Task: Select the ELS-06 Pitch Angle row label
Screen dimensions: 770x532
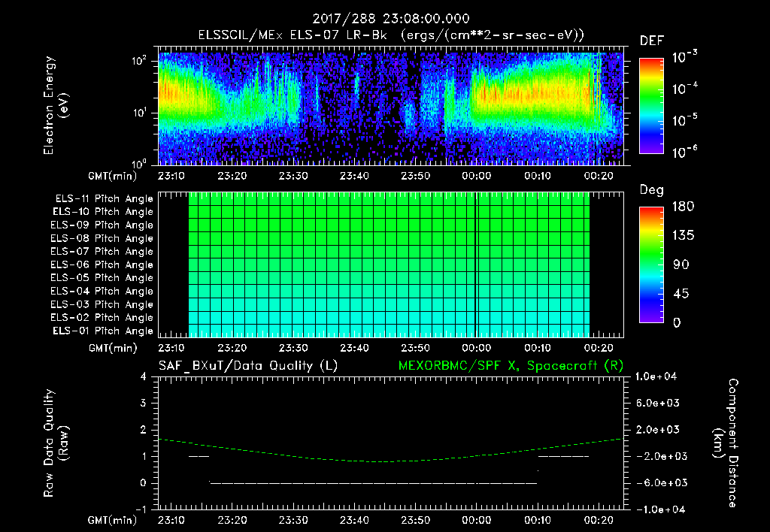Action: pos(102,264)
